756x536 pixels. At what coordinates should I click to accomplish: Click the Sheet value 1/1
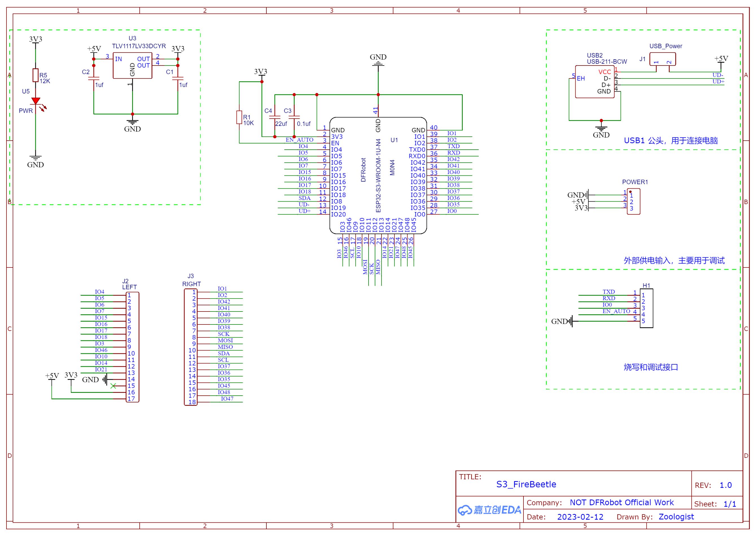729,504
